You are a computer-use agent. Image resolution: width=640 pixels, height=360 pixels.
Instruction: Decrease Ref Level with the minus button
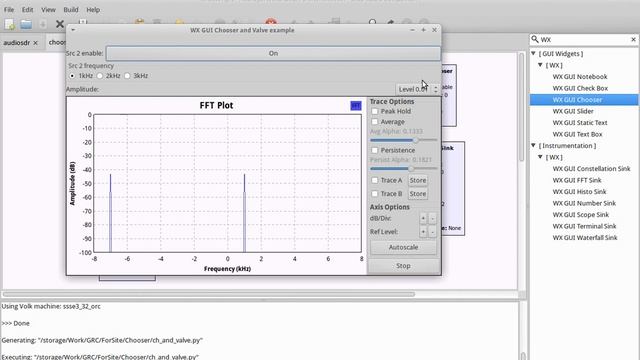point(432,231)
